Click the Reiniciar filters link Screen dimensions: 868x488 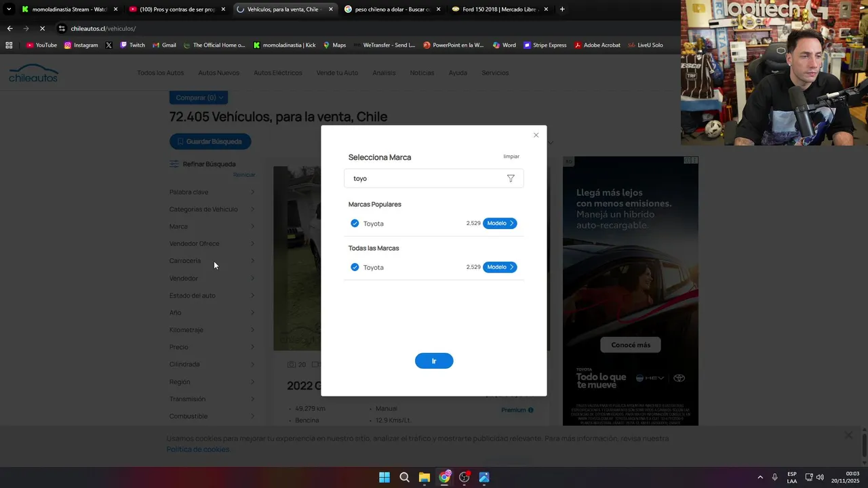[x=244, y=175]
